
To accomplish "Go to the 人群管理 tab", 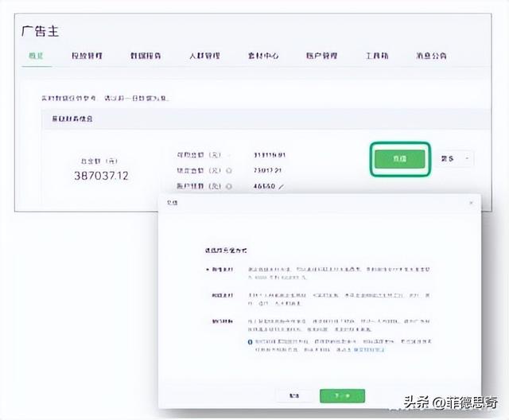I will click(x=204, y=56).
